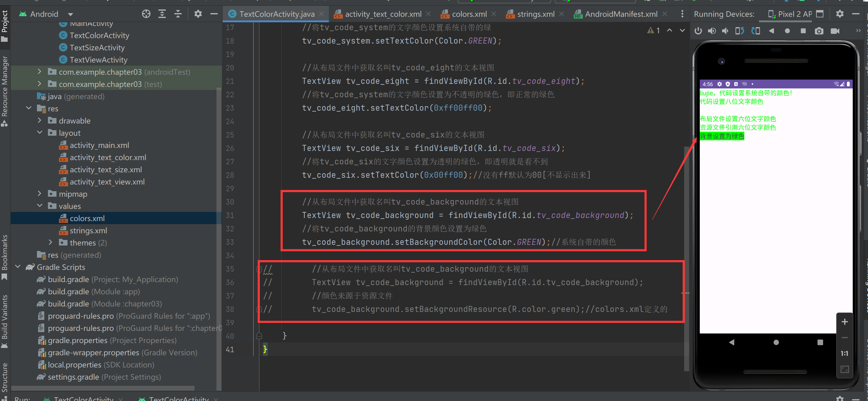This screenshot has height=401, width=868.
Task: Expand the mipmap folder
Action: (39, 193)
